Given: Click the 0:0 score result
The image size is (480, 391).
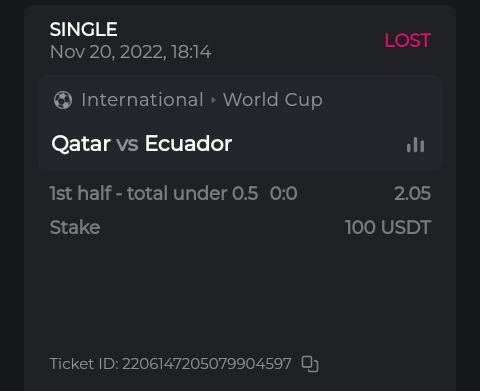Looking at the screenshot, I should click(283, 193).
